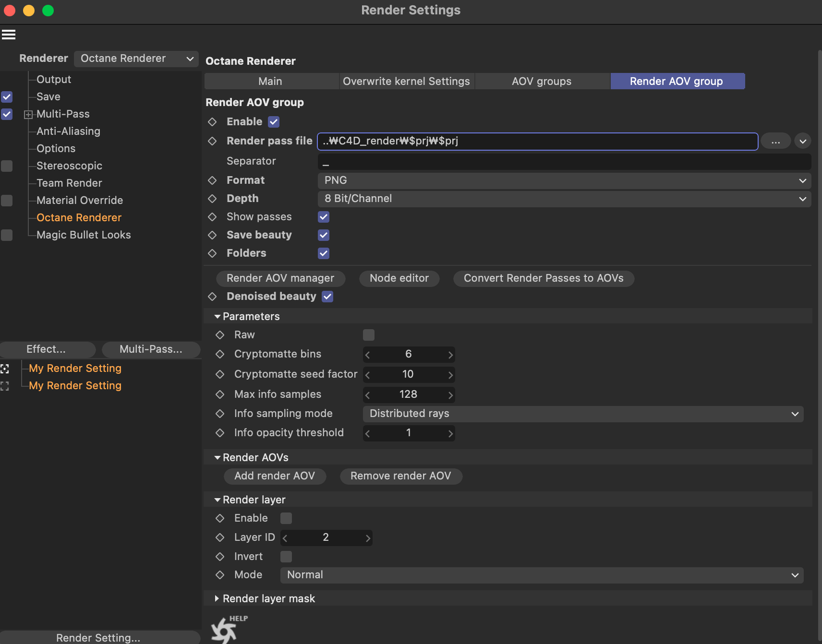Toggle Save beauty checkbox
The width and height of the screenshot is (822, 644).
click(x=324, y=235)
